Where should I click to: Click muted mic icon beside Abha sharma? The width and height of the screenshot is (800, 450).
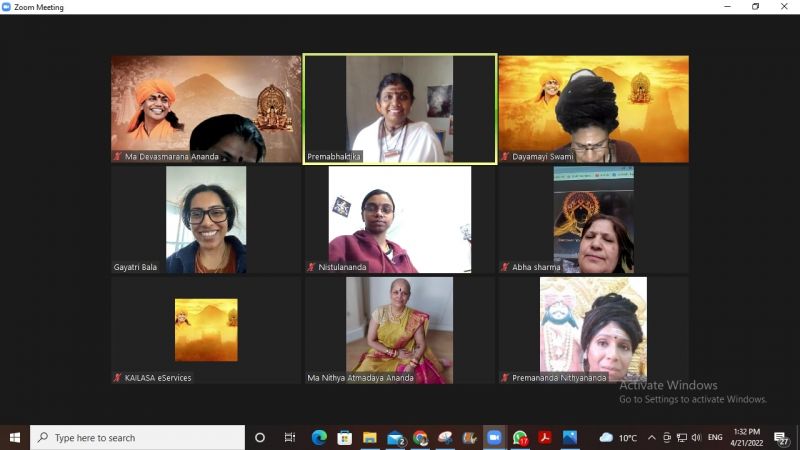pos(505,268)
